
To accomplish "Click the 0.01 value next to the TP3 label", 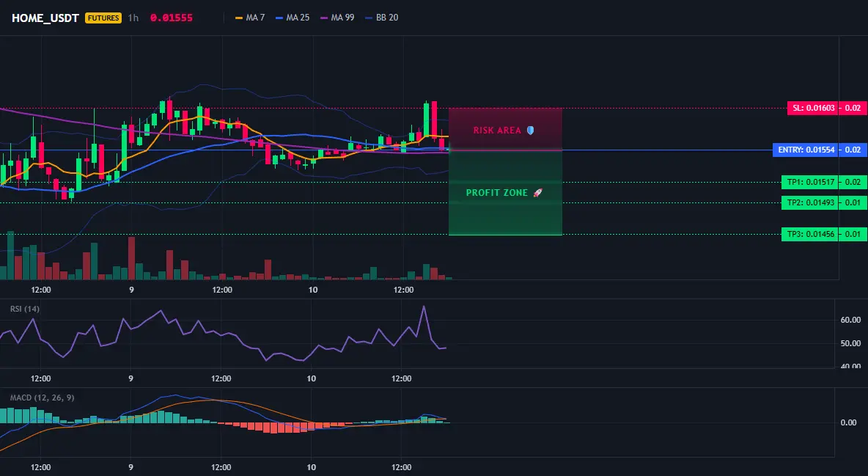I will [x=853, y=234].
